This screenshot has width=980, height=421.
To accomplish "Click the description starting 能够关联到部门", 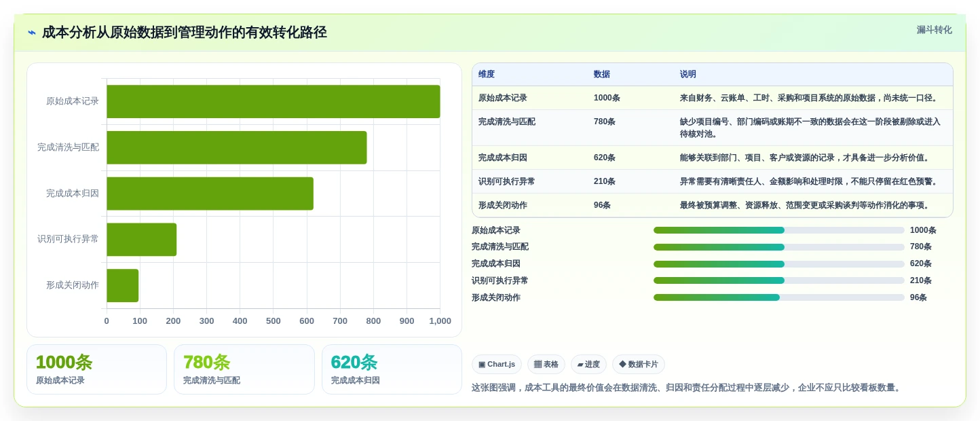I will [x=805, y=158].
